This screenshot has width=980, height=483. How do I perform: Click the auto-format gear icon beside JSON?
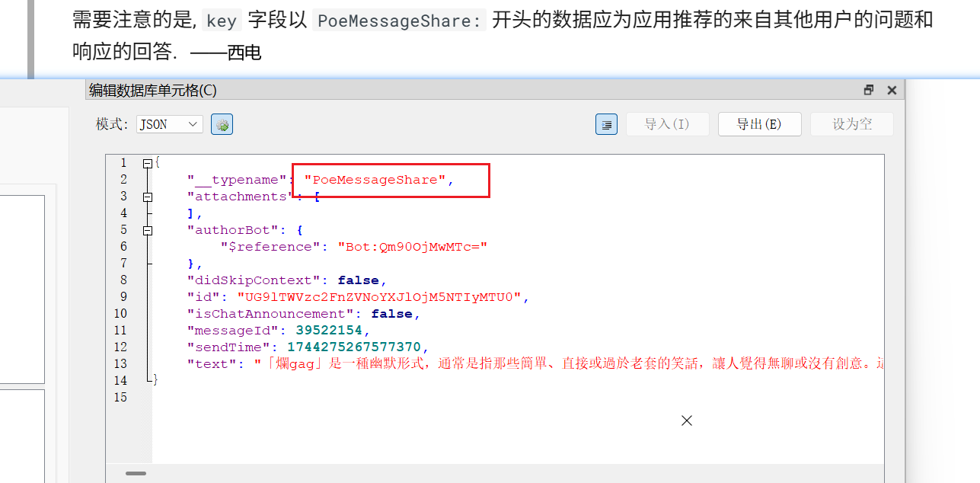[222, 124]
